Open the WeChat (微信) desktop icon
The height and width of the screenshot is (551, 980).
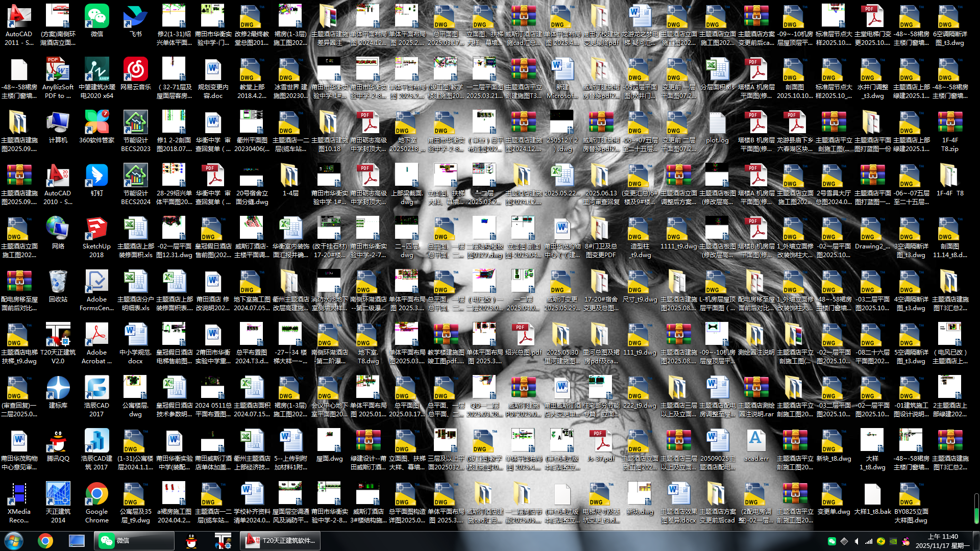(96, 17)
